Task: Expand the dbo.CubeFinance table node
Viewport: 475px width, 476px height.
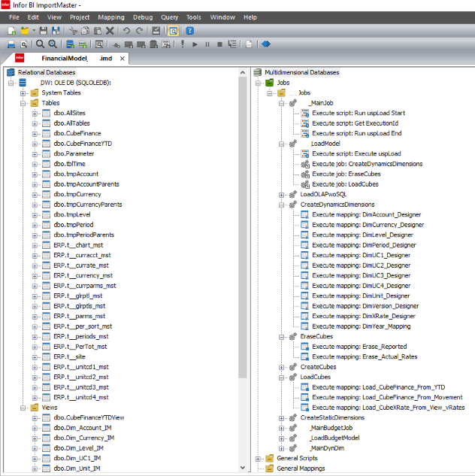Action: (35, 134)
